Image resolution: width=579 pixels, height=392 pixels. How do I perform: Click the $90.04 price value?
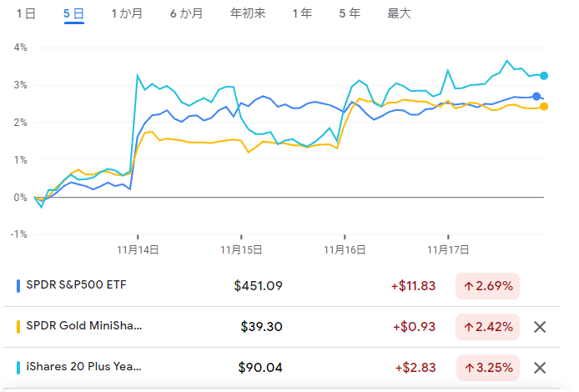point(260,368)
